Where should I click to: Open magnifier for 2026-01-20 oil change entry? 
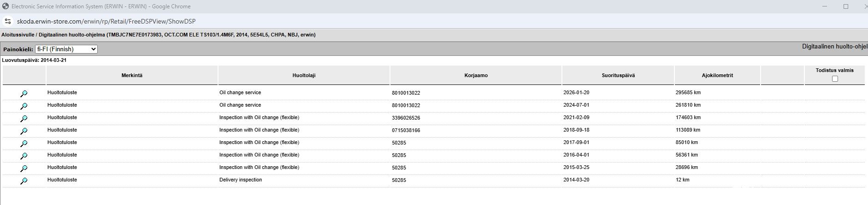click(x=24, y=93)
